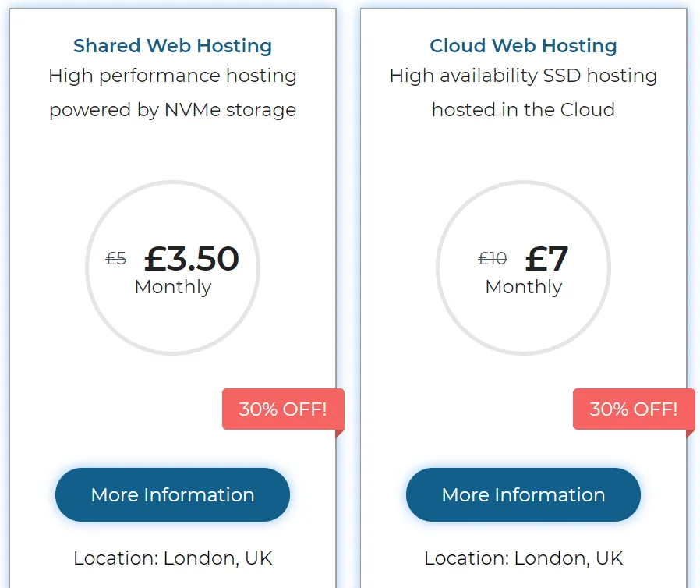700x588 pixels.
Task: Click Location: London, UK under Cloud hosting
Action: [523, 558]
